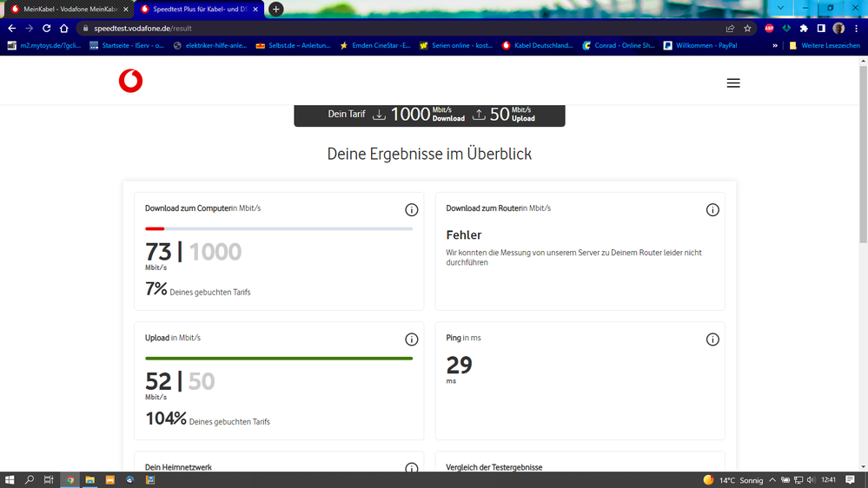Viewport: 868px width, 488px height.
Task: Show info for Download zum Router
Action: [x=712, y=209]
